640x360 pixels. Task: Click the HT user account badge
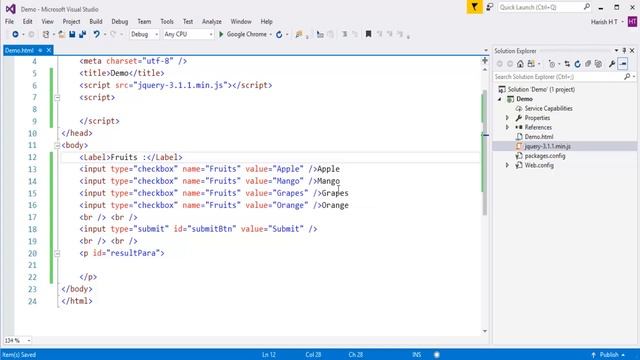(x=632, y=22)
